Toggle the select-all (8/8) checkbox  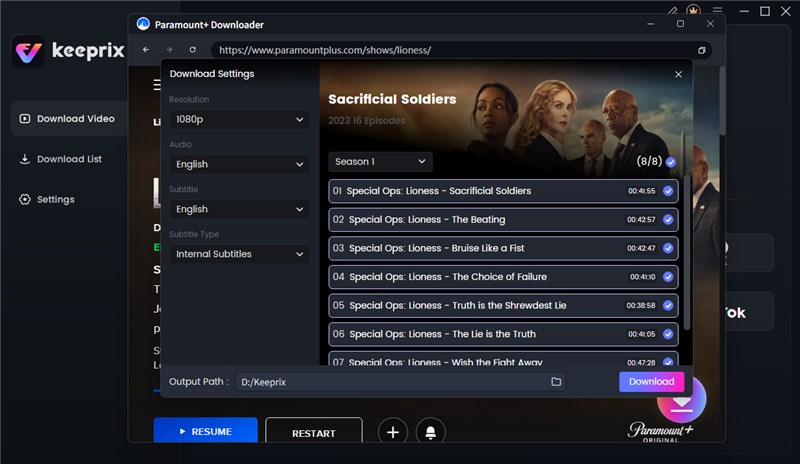point(671,161)
